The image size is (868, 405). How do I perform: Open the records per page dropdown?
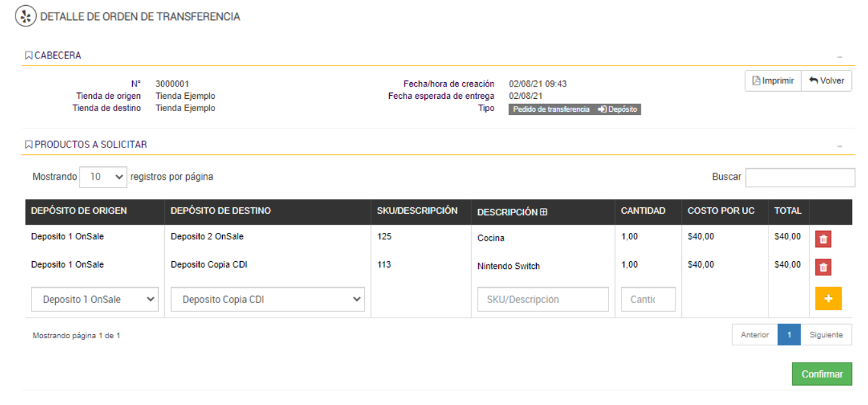[103, 177]
